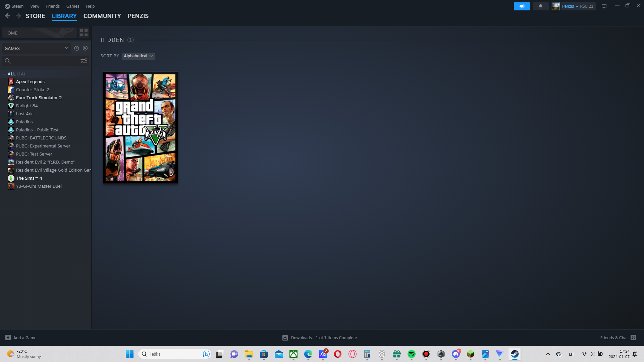
Task: Click Add a Game button
Action: coord(21,338)
